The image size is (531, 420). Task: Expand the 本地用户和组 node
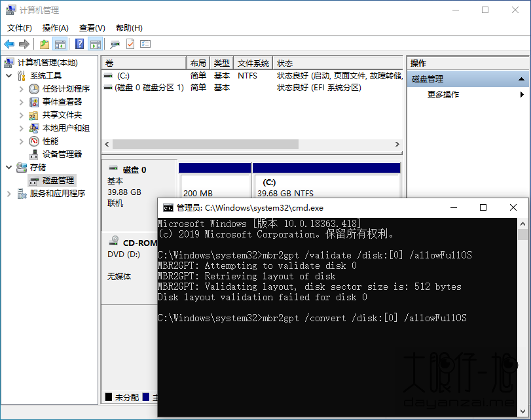[22, 127]
